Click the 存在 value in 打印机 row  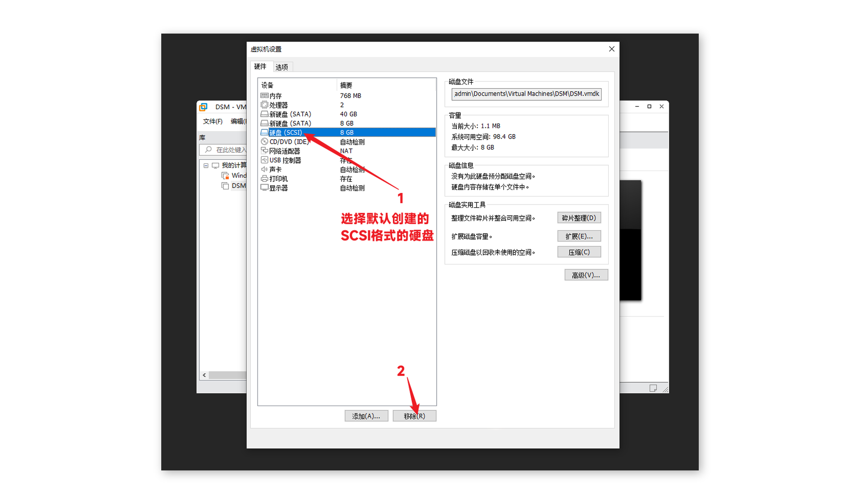346,179
